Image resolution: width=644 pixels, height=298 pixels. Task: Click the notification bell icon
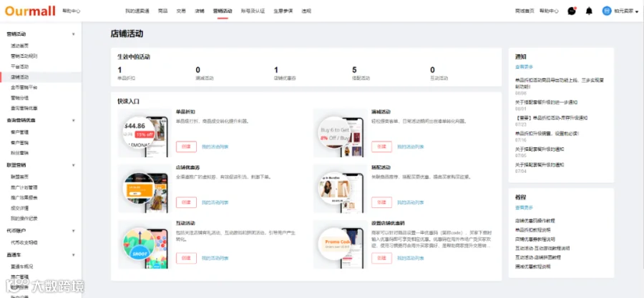coord(589,11)
